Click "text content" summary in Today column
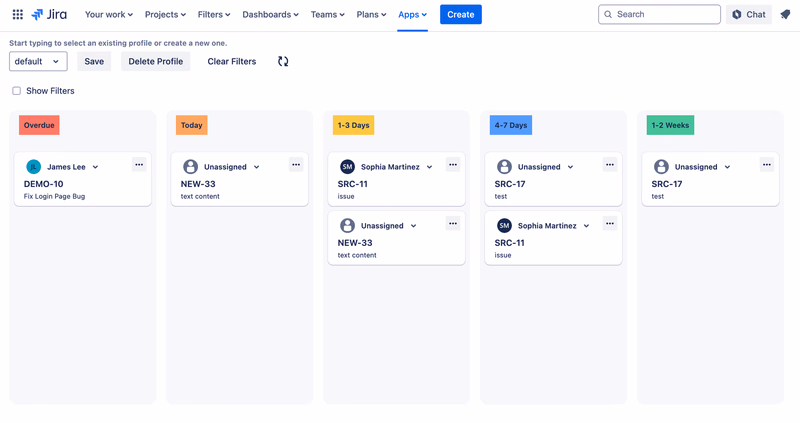The width and height of the screenshot is (800, 423). [x=200, y=196]
